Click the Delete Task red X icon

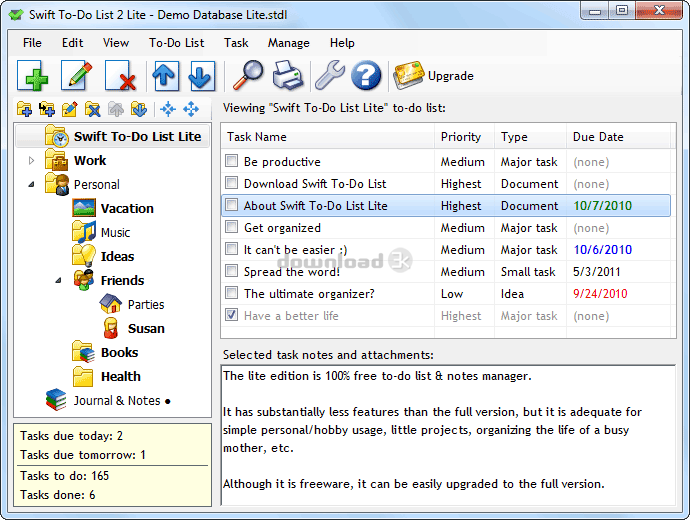[120, 76]
